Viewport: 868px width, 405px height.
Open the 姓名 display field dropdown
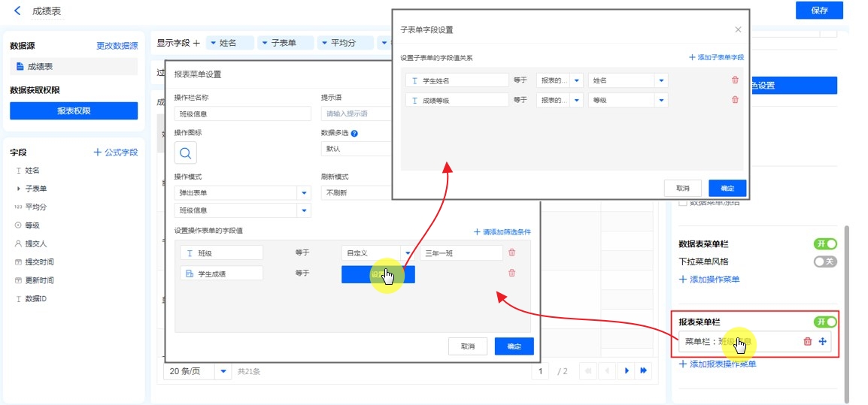coord(214,44)
